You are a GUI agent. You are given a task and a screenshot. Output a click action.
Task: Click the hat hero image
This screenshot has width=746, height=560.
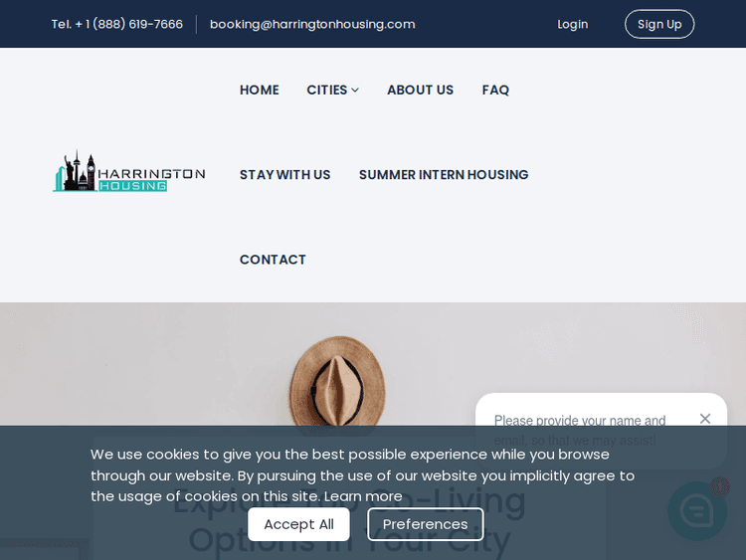pyautogui.click(x=337, y=381)
